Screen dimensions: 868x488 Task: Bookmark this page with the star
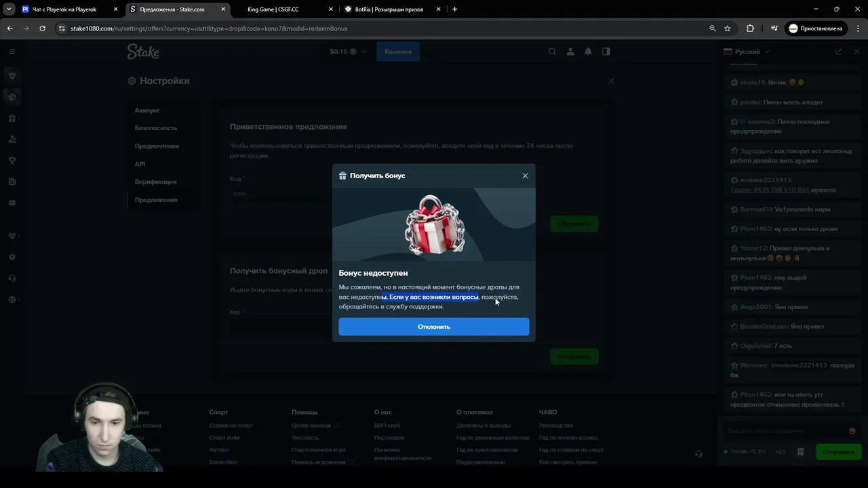tap(728, 28)
